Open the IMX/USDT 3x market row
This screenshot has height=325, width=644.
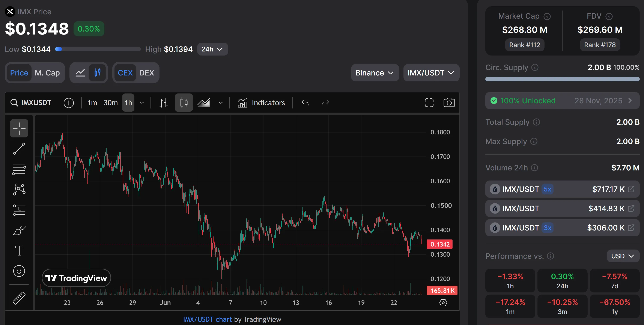click(x=562, y=227)
